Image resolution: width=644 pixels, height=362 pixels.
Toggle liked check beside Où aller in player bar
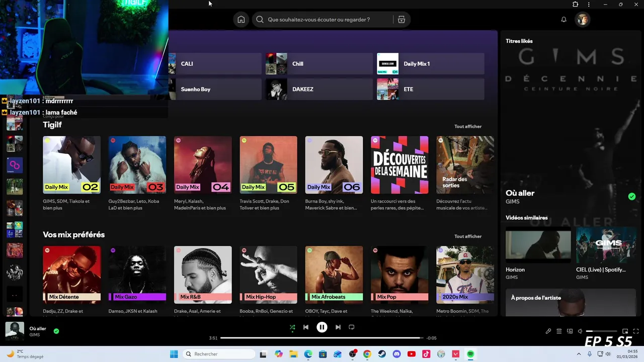(56, 331)
